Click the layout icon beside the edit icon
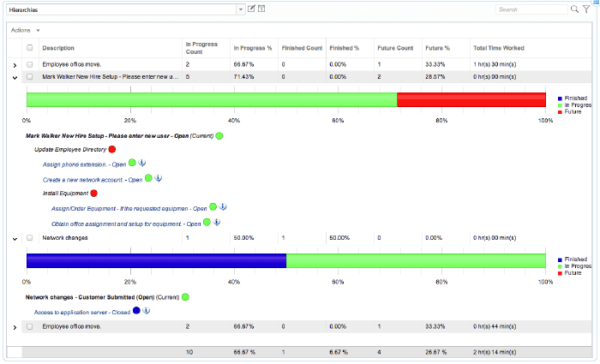Image resolution: width=600 pixels, height=364 pixels. 261,9
